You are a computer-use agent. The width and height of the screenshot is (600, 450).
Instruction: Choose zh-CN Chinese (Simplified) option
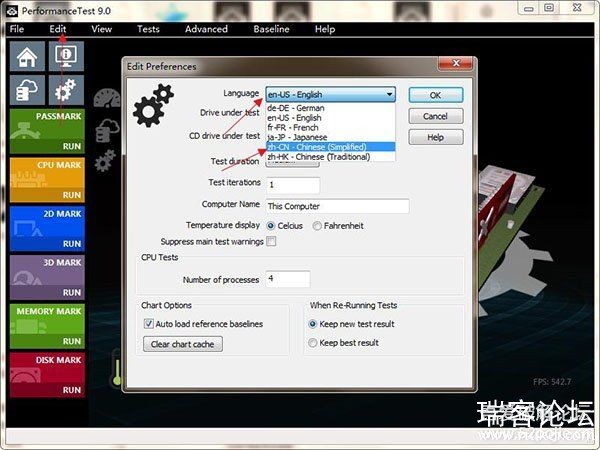[331, 147]
